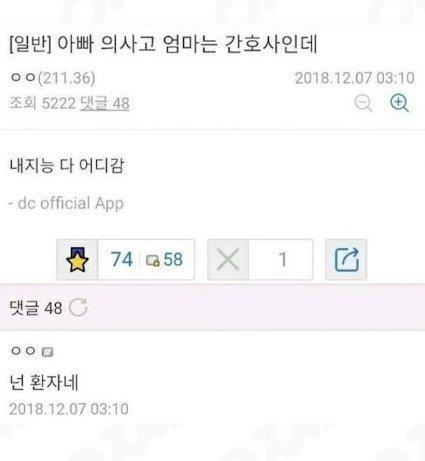Click the fixed-nick recommend count 58 icon
425x461 pixels.
[153, 261]
